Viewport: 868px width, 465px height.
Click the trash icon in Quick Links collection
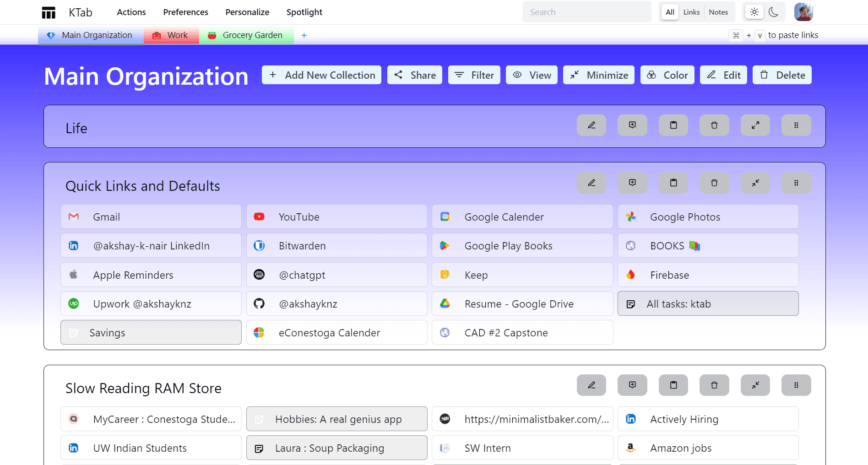pos(714,183)
